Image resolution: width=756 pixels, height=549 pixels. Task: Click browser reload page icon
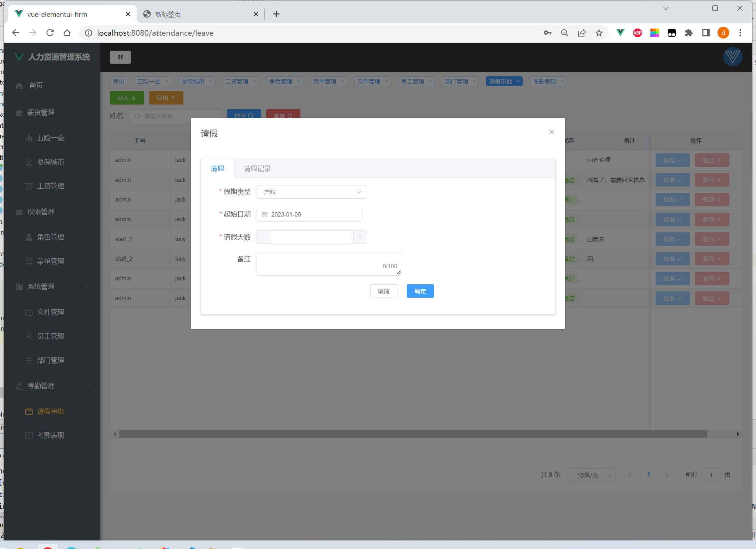point(50,33)
